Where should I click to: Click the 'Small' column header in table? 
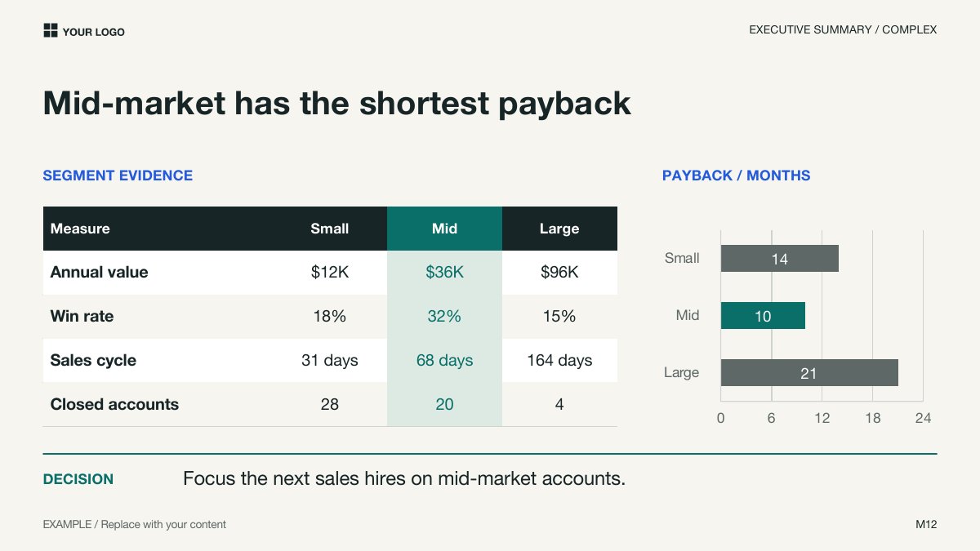coord(330,229)
